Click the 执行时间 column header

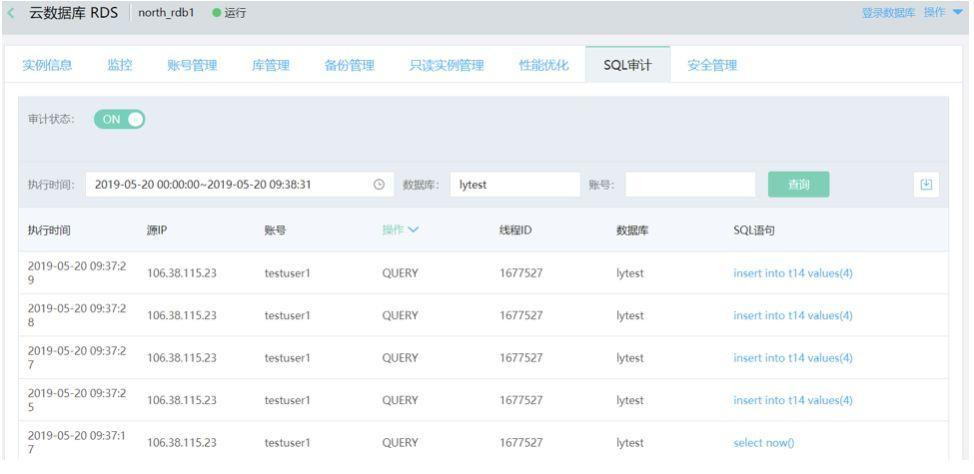click(49, 230)
